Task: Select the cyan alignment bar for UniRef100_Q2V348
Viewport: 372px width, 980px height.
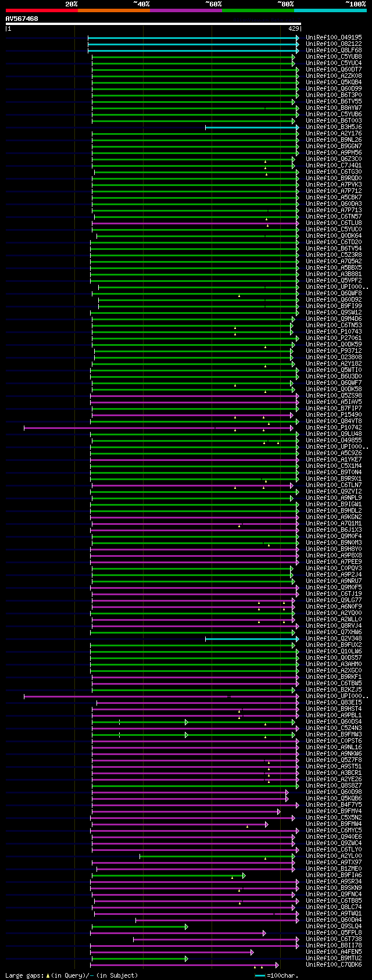Action: click(252, 638)
